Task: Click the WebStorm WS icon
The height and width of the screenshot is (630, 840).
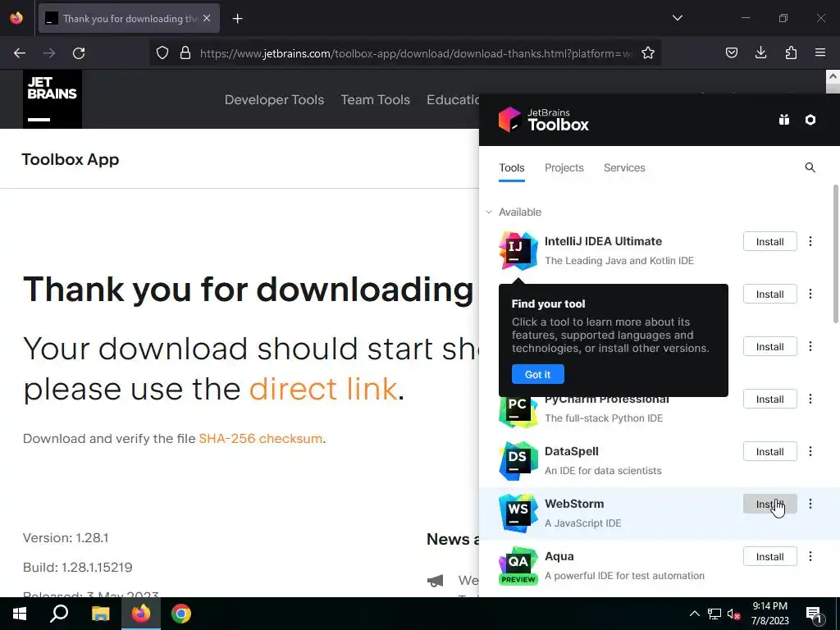Action: click(x=518, y=514)
